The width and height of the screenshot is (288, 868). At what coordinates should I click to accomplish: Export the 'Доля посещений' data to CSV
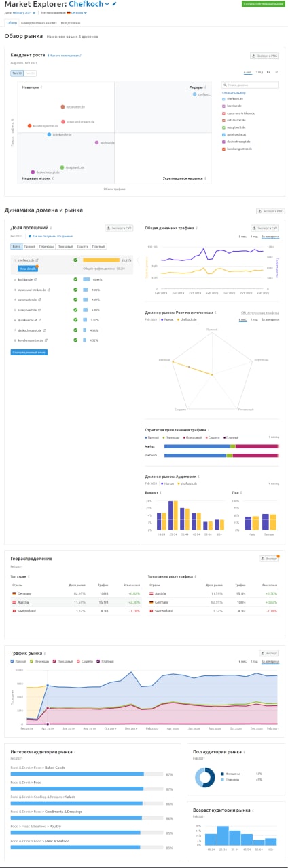tap(118, 229)
